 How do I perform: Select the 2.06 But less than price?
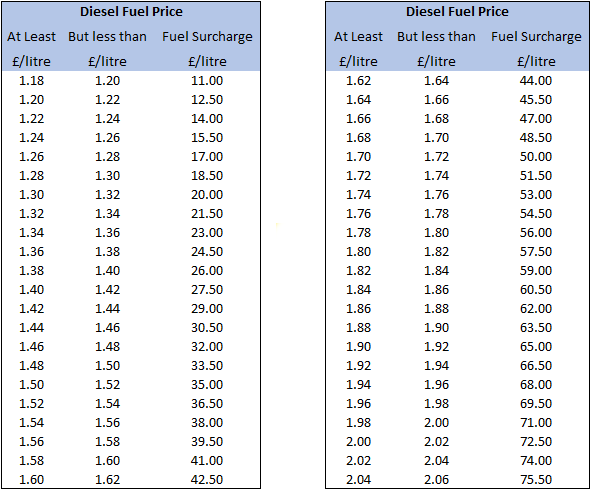point(436,480)
